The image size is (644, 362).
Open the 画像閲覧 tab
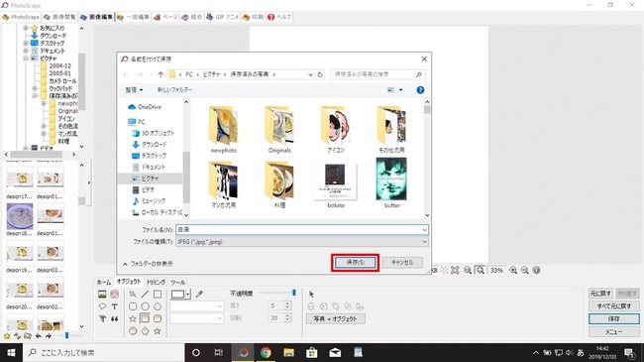[60, 17]
